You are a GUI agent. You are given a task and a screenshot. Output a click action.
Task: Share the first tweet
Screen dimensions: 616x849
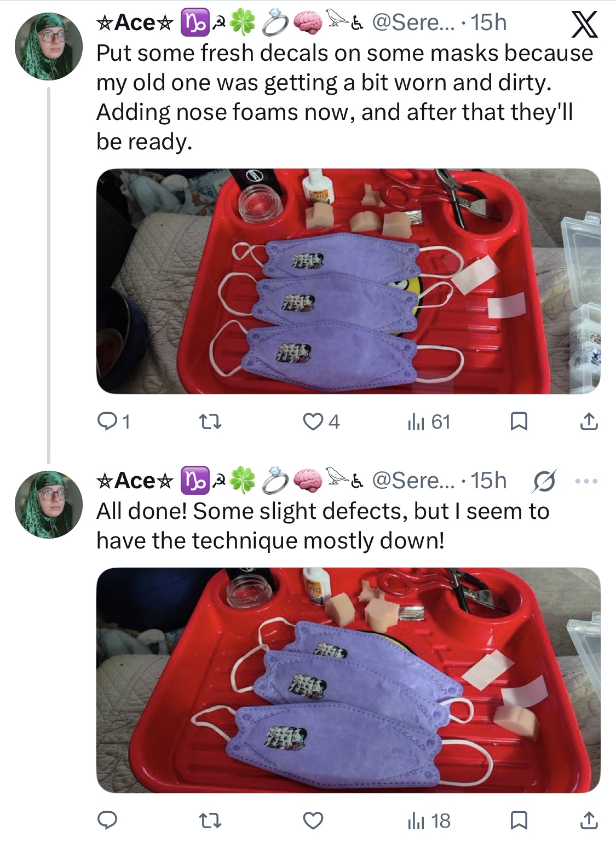click(x=589, y=421)
